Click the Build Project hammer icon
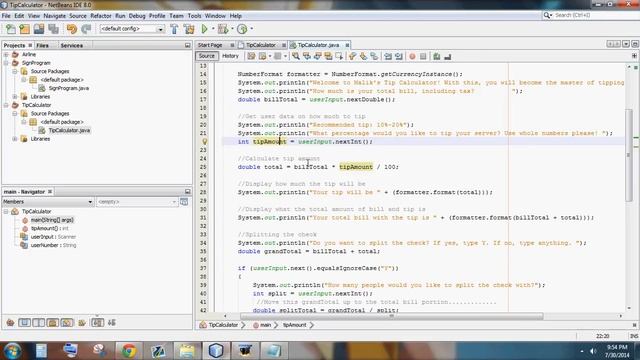Screen dimensions: 640x360 174,29
